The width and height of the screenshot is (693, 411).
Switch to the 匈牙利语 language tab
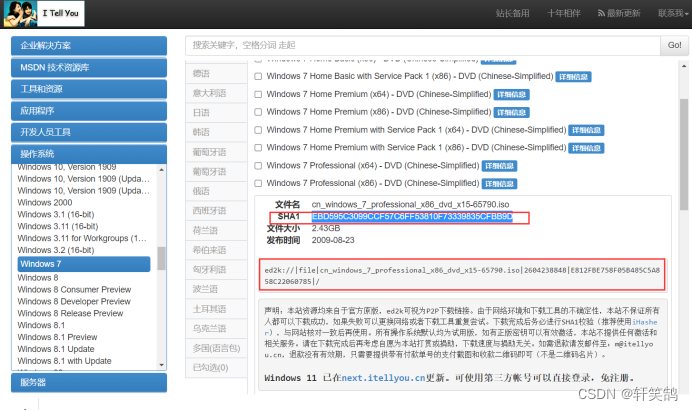216,270
